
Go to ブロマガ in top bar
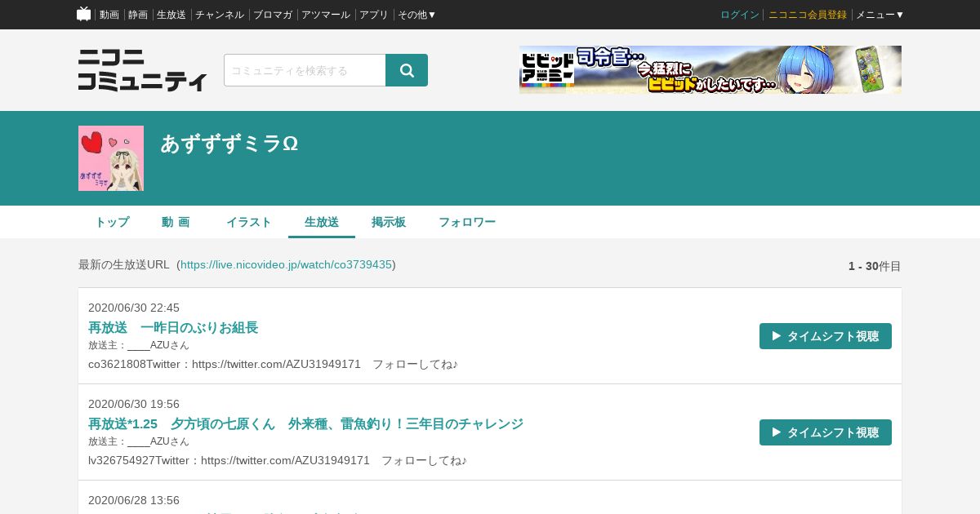coord(273,15)
